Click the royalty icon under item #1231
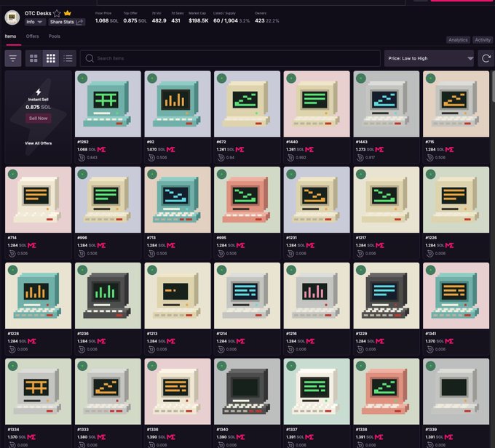The image size is (495, 448). [290, 253]
